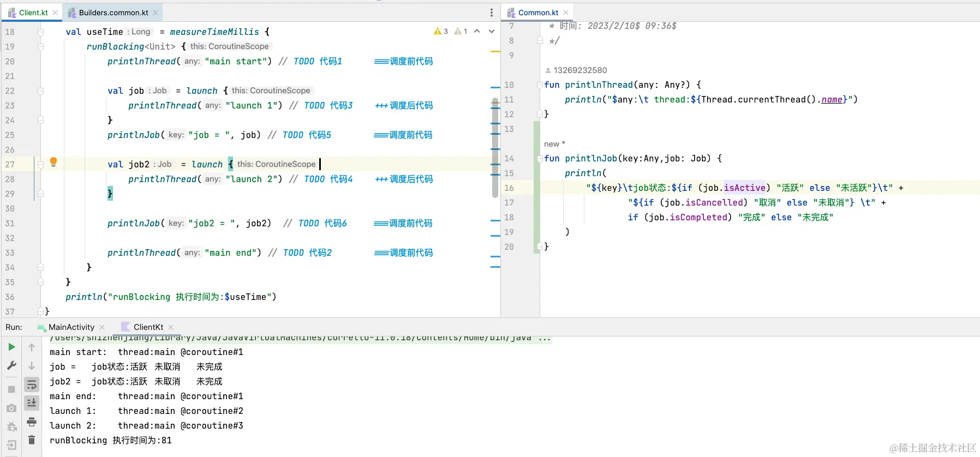The width and height of the screenshot is (980, 457).
Task: Rerun ClientKt with the green play icon
Action: click(x=11, y=347)
